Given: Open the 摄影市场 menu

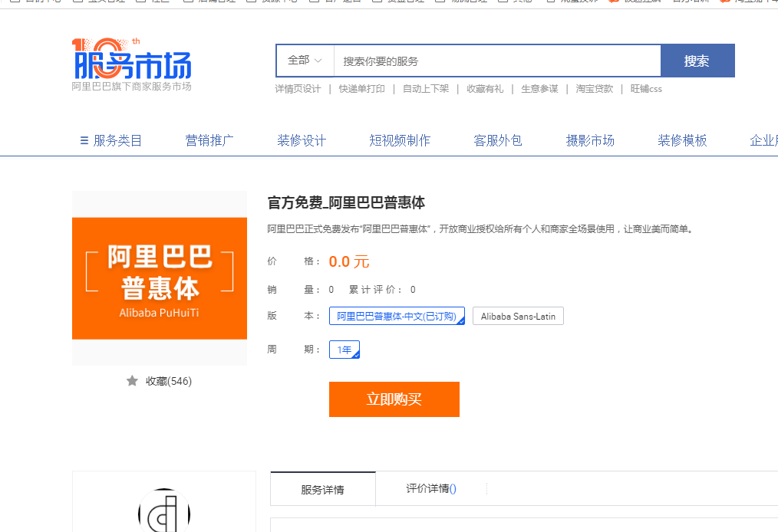Looking at the screenshot, I should point(590,141).
